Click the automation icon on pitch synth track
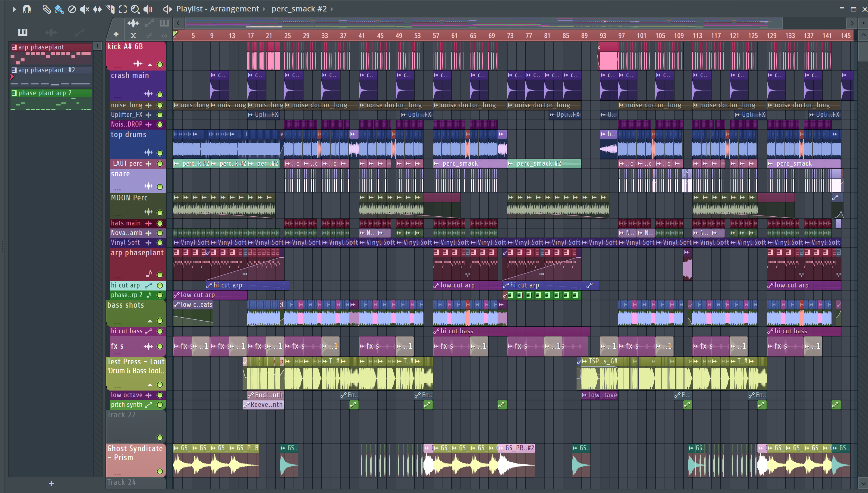 149,405
